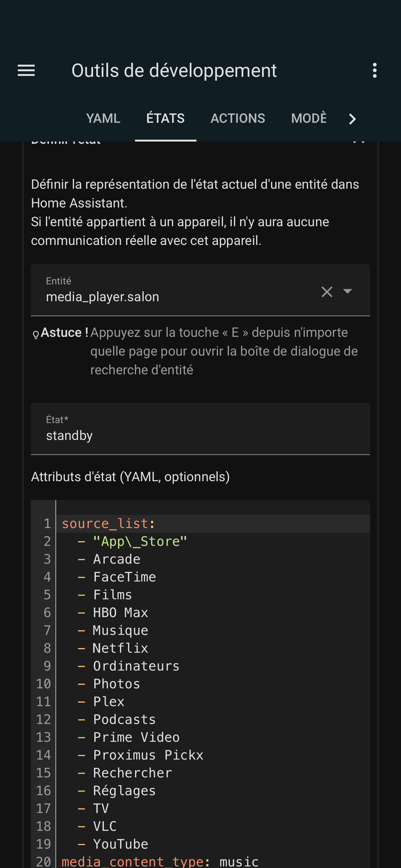
Task: Click the Prime Video line in editor
Action: [136, 737]
